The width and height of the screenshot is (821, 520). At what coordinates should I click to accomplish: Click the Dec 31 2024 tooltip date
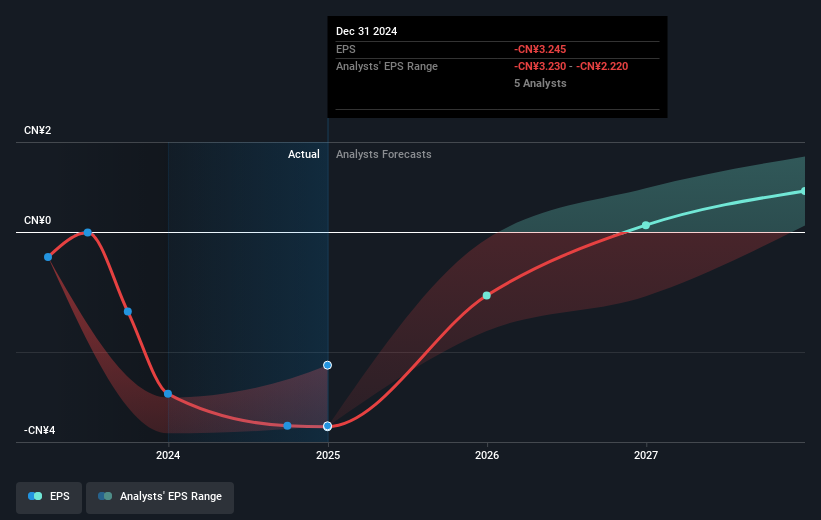pos(367,31)
